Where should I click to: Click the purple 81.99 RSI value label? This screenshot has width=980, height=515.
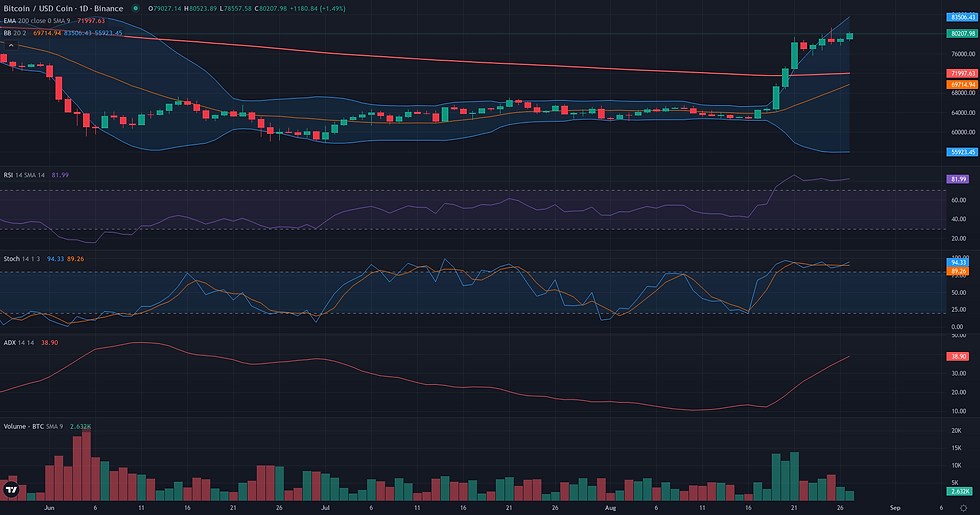pyautogui.click(x=958, y=179)
